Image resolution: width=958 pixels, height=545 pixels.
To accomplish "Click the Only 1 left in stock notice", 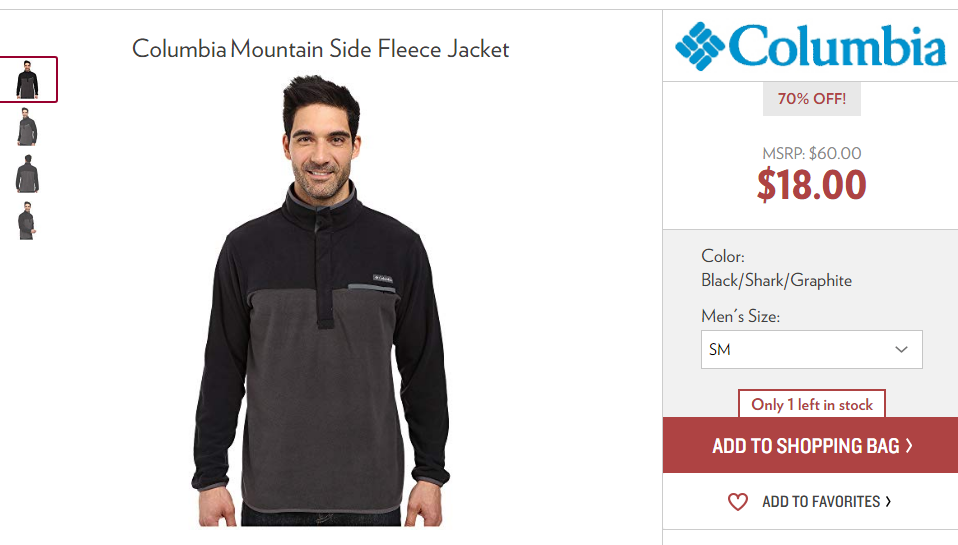I will click(x=811, y=404).
